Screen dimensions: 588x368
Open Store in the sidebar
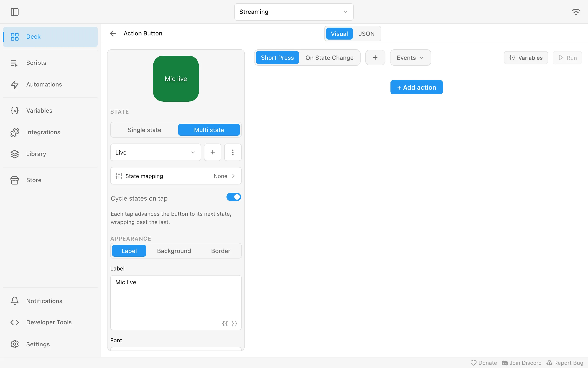pyautogui.click(x=50, y=180)
